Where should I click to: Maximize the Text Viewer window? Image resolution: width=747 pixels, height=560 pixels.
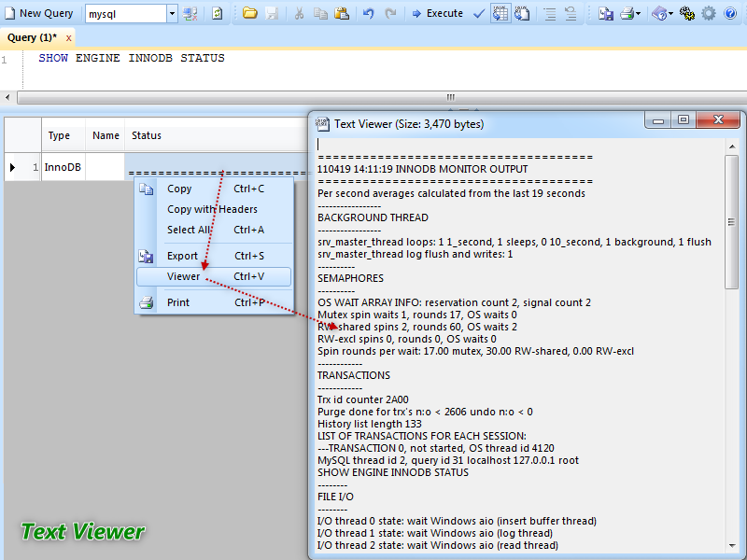[x=684, y=120]
